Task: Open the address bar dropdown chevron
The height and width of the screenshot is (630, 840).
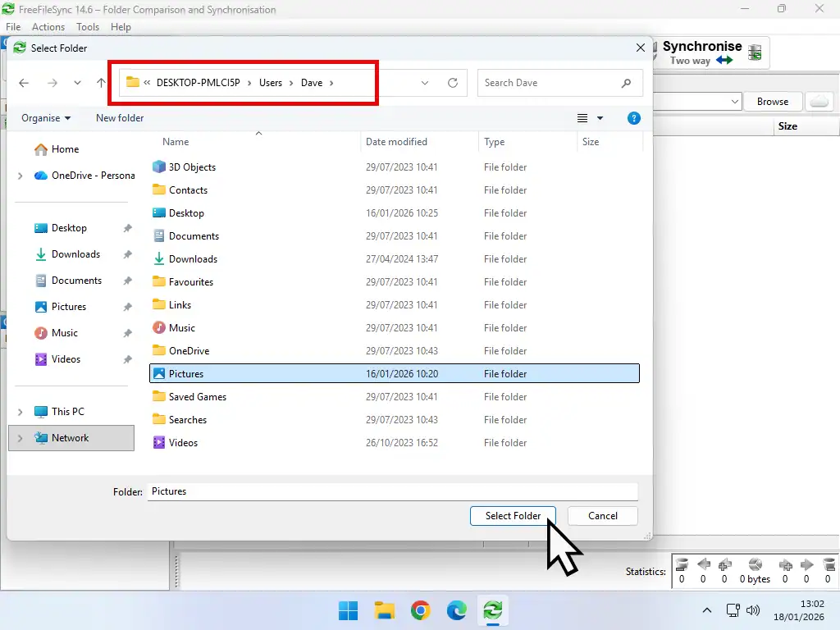Action: (425, 83)
